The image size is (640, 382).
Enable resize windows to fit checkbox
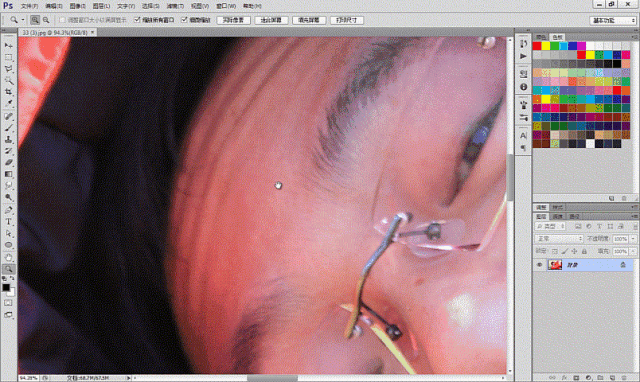[62, 20]
